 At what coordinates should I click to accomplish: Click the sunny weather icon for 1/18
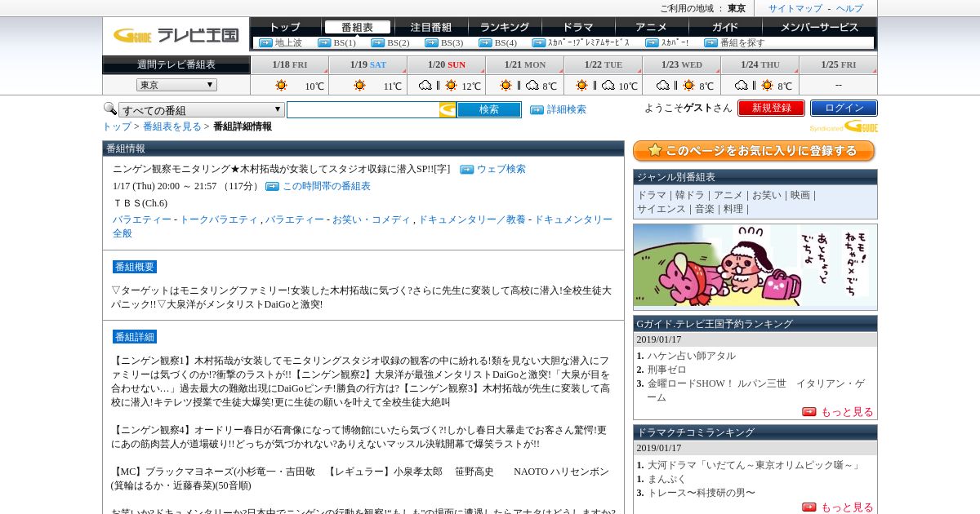(281, 85)
